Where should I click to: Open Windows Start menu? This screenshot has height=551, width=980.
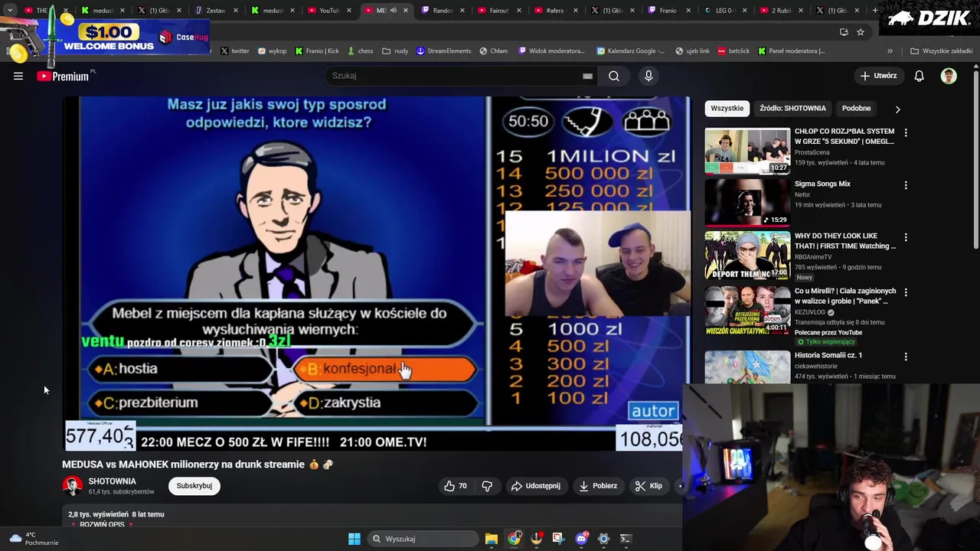pos(354,539)
